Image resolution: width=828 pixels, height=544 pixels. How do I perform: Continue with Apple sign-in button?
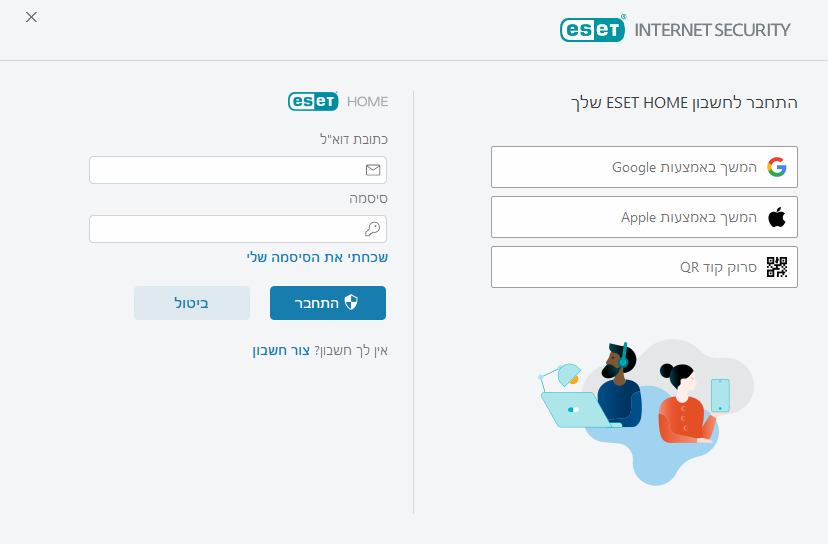(644, 217)
